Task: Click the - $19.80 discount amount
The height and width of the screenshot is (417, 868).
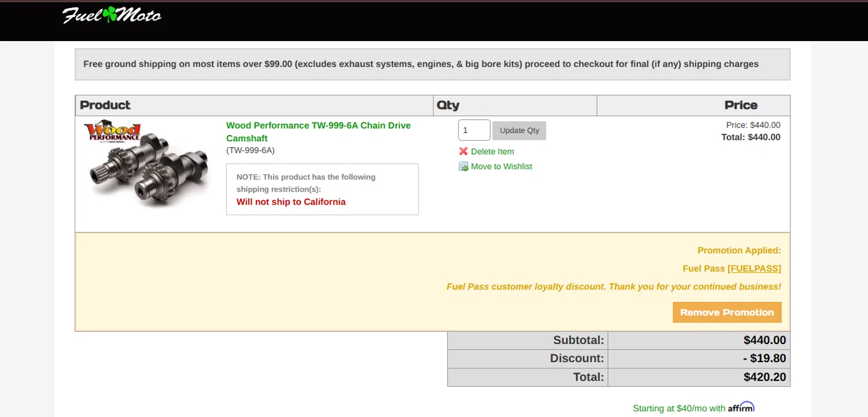Action: [x=764, y=359]
